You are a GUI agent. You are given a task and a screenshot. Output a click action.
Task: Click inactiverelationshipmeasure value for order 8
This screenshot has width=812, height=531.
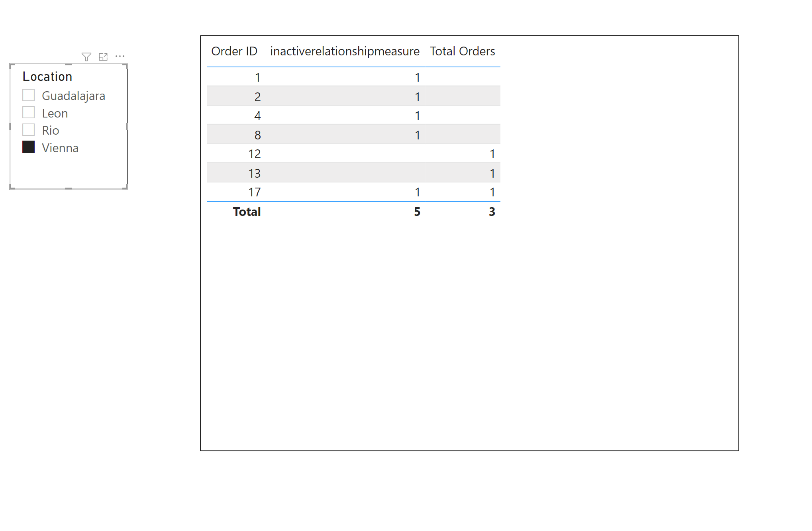(x=418, y=135)
